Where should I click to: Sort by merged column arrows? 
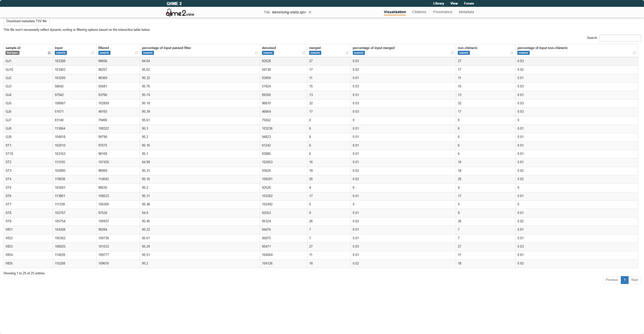click(347, 53)
